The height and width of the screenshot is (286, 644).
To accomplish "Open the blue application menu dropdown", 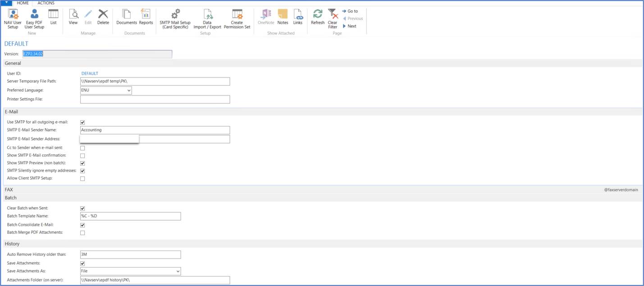I will pos(6,3).
